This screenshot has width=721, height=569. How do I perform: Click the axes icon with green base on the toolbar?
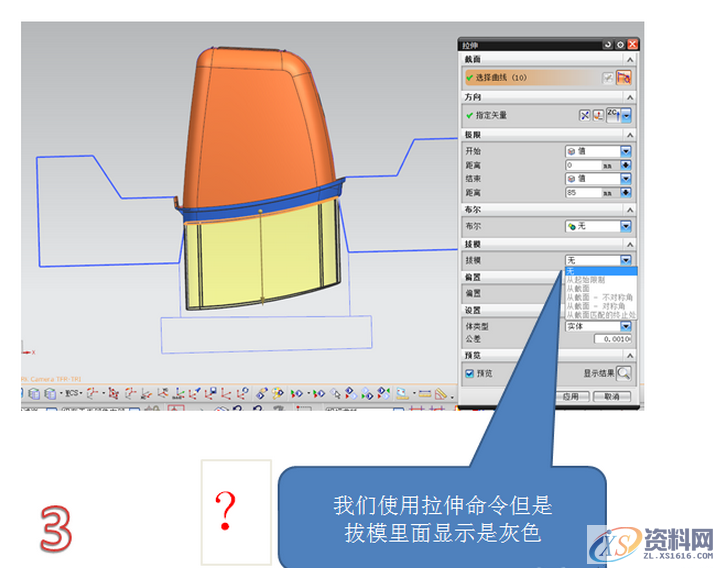tap(179, 394)
